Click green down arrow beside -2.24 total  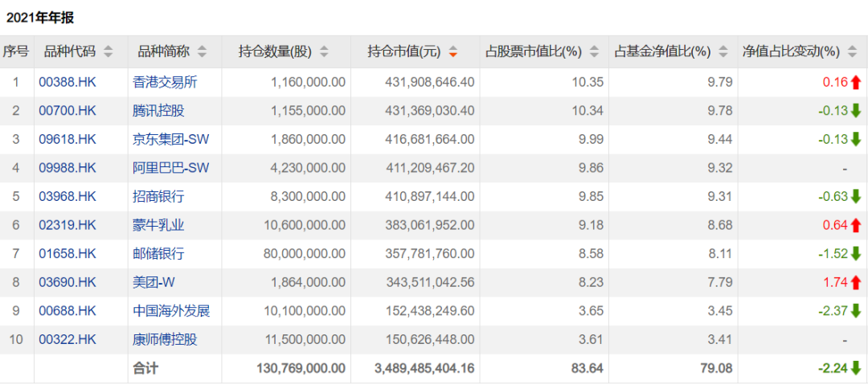tap(856, 368)
